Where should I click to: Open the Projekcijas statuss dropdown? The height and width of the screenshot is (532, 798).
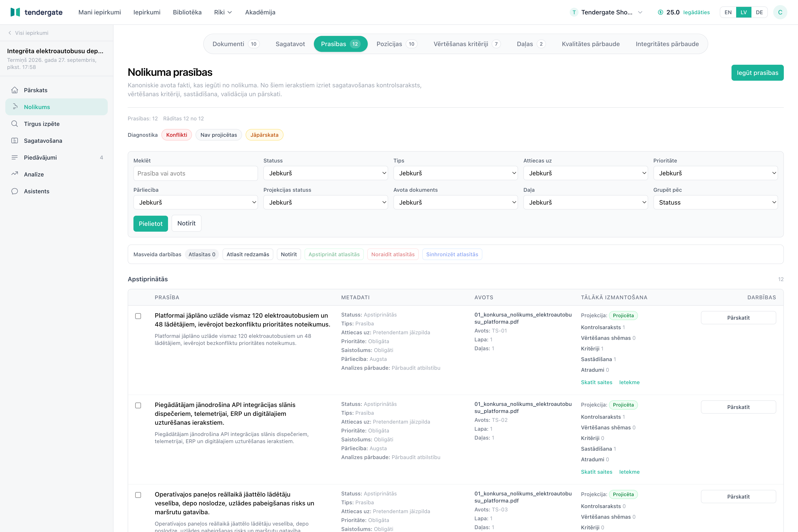(325, 202)
